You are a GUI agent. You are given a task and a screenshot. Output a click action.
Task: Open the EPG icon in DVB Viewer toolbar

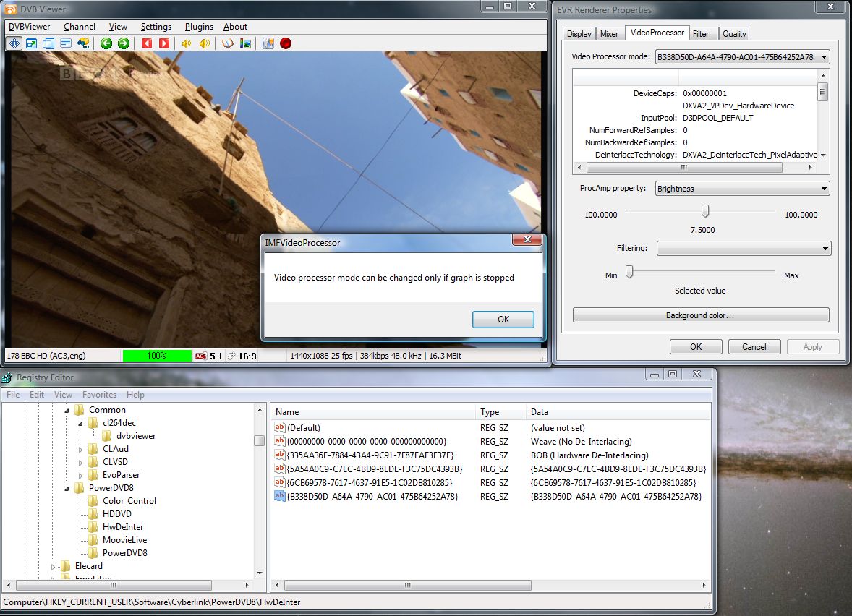click(x=83, y=43)
